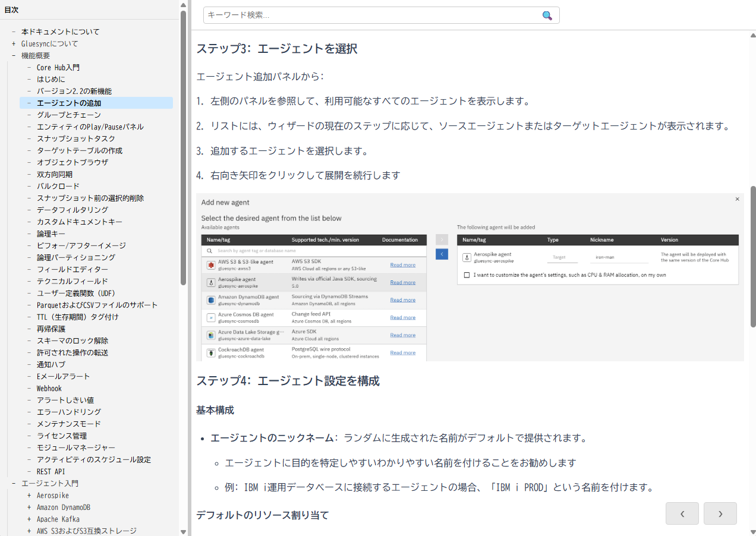
Task: Open the REST API topic
Action: tap(51, 472)
